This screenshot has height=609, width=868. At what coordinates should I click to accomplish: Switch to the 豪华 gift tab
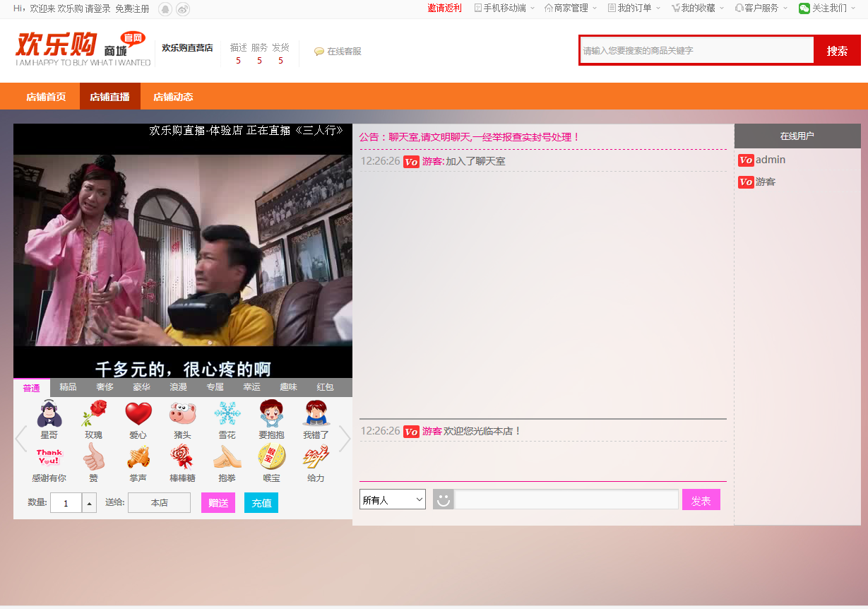(x=142, y=387)
